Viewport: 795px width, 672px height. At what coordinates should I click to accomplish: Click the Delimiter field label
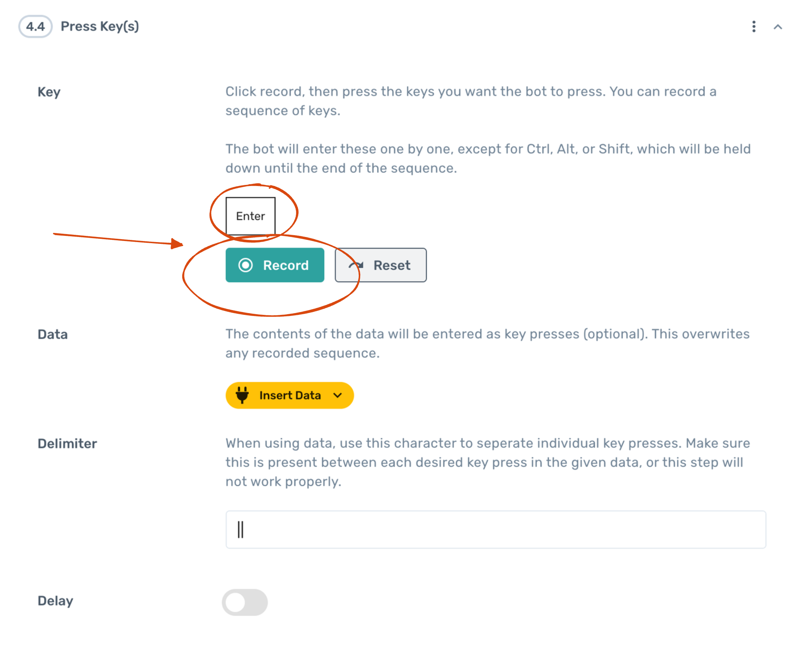[x=67, y=443]
